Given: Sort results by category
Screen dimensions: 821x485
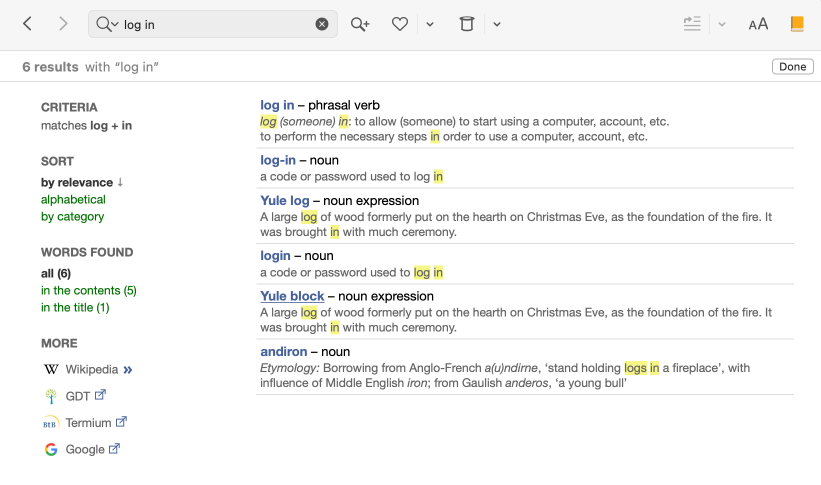Looking at the screenshot, I should tap(72, 217).
